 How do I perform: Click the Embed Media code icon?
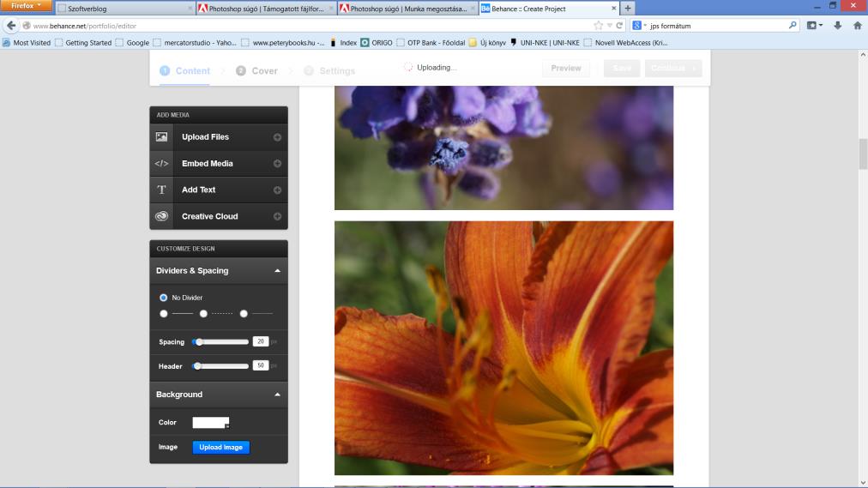pos(161,163)
